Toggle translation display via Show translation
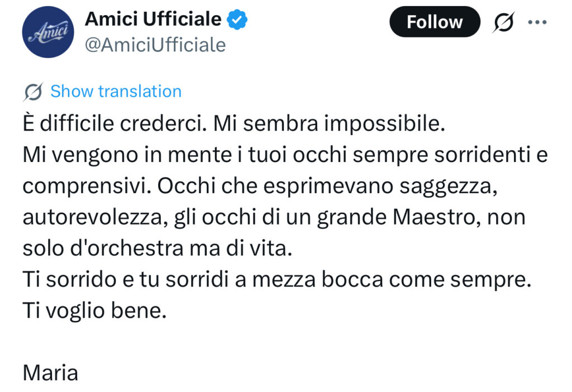Image resolution: width=572 pixels, height=392 pixels. pos(115,91)
